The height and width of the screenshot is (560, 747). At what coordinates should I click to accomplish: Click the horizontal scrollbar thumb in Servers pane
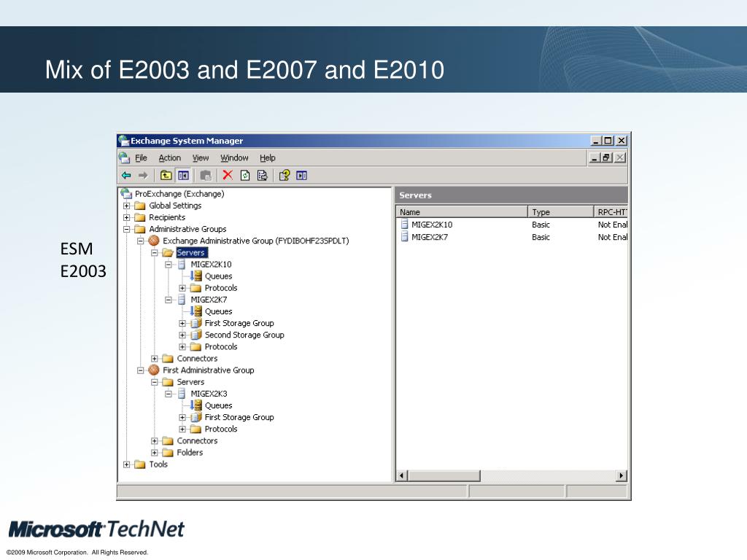444,475
